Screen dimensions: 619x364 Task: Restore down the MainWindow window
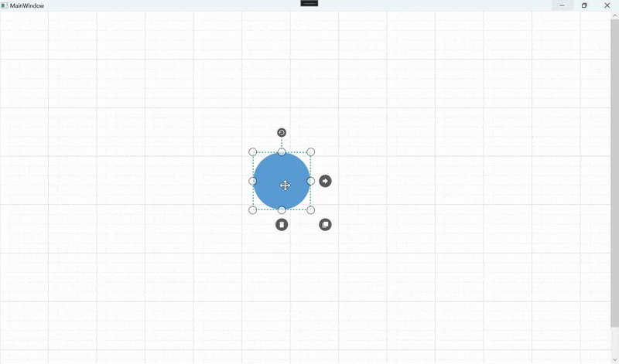[x=585, y=5]
